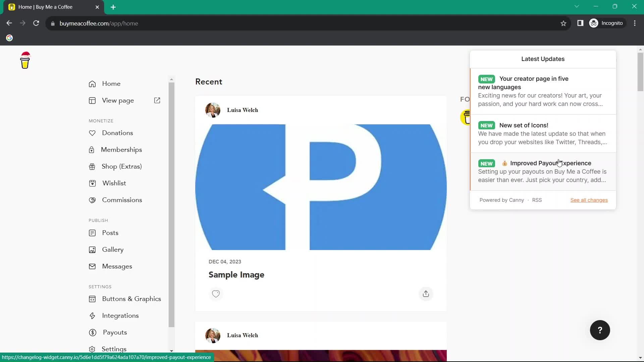This screenshot has height=362, width=644.
Task: Click Luisa Welch name on second post
Action: click(243, 336)
